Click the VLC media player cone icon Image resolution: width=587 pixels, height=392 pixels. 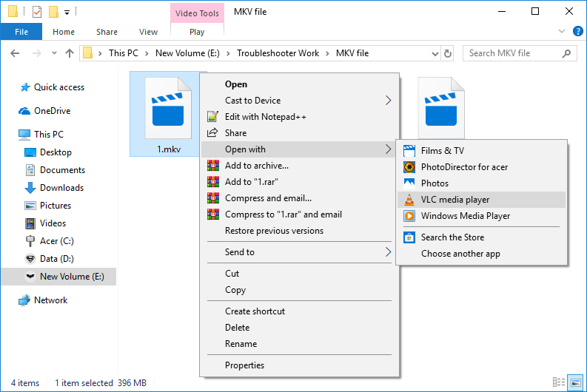click(409, 200)
